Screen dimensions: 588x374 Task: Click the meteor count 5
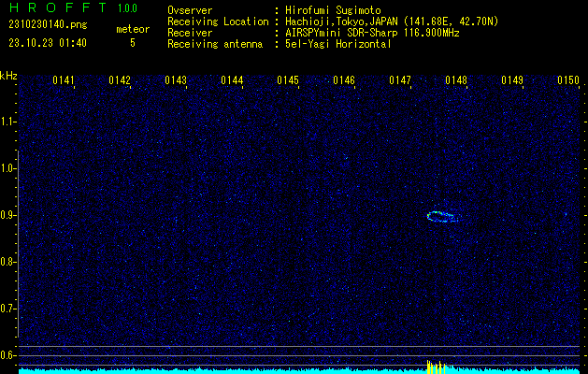[133, 43]
